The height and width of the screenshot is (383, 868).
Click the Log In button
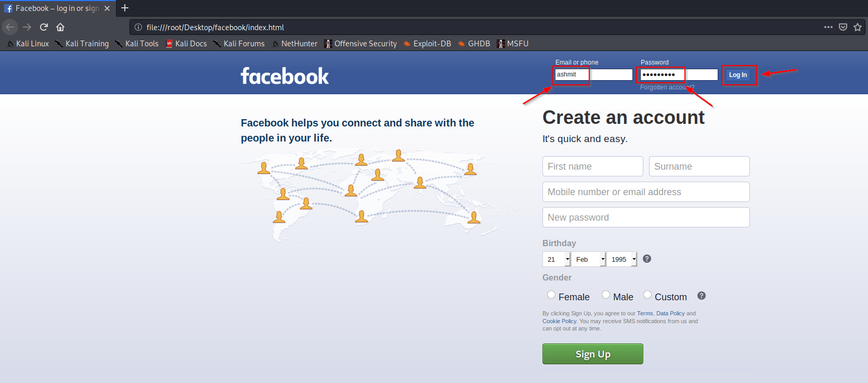click(x=738, y=75)
